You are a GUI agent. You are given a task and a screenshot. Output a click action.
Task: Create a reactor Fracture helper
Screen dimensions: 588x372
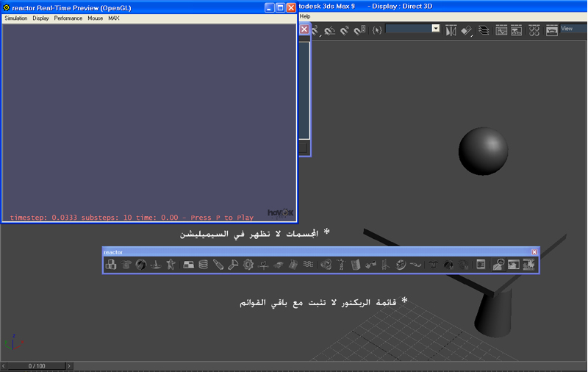[293, 265]
